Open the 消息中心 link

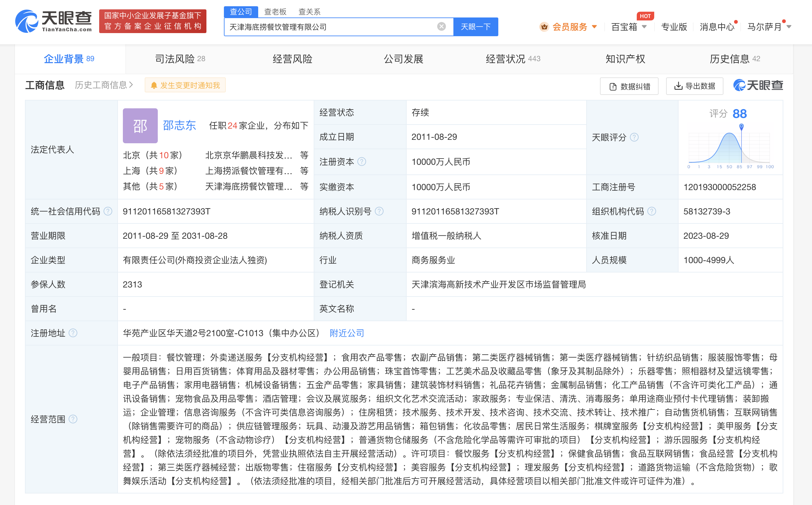point(717,27)
